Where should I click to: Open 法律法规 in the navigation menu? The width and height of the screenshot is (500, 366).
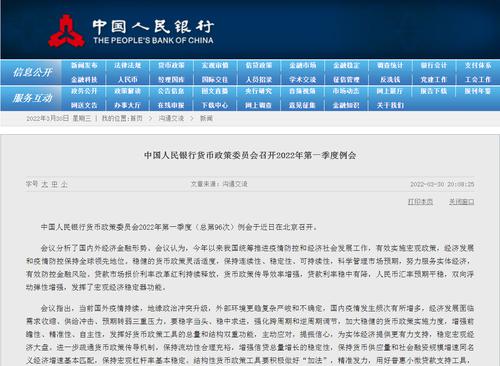pos(128,65)
